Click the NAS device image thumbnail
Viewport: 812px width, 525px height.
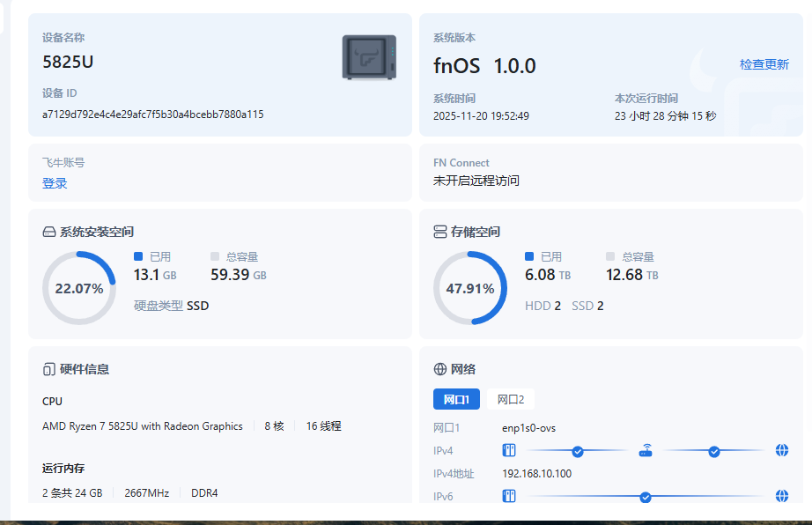369,58
